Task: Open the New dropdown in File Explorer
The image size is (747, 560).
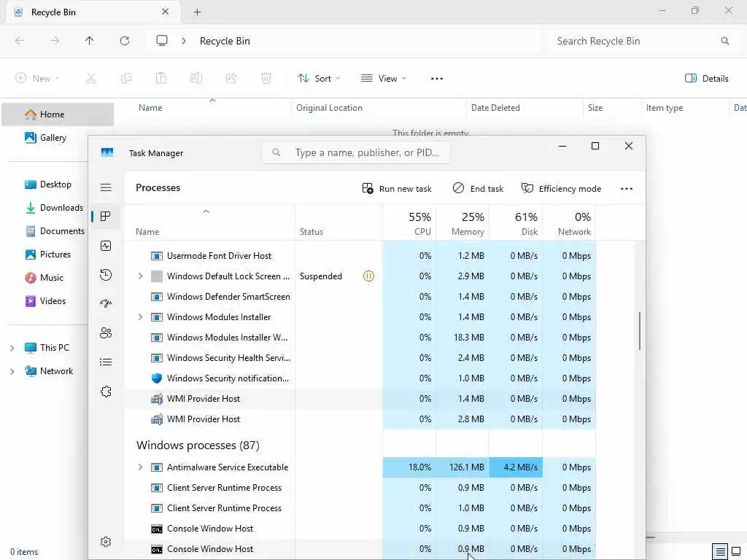Action: pos(36,79)
